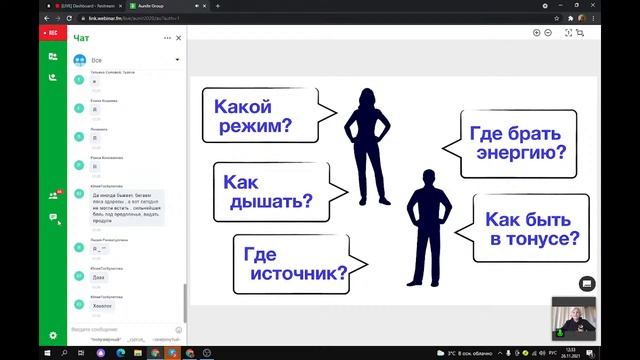Zoom in the presentation slide

click(x=536, y=33)
